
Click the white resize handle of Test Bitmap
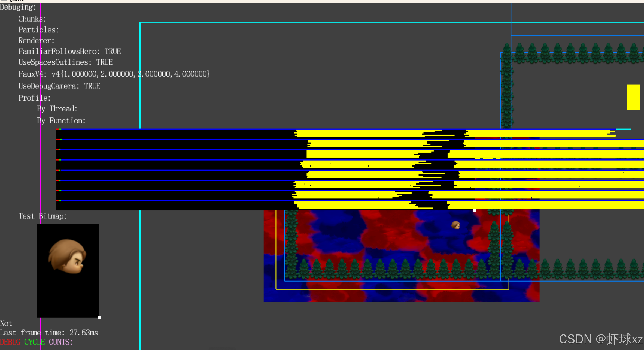pyautogui.click(x=99, y=318)
